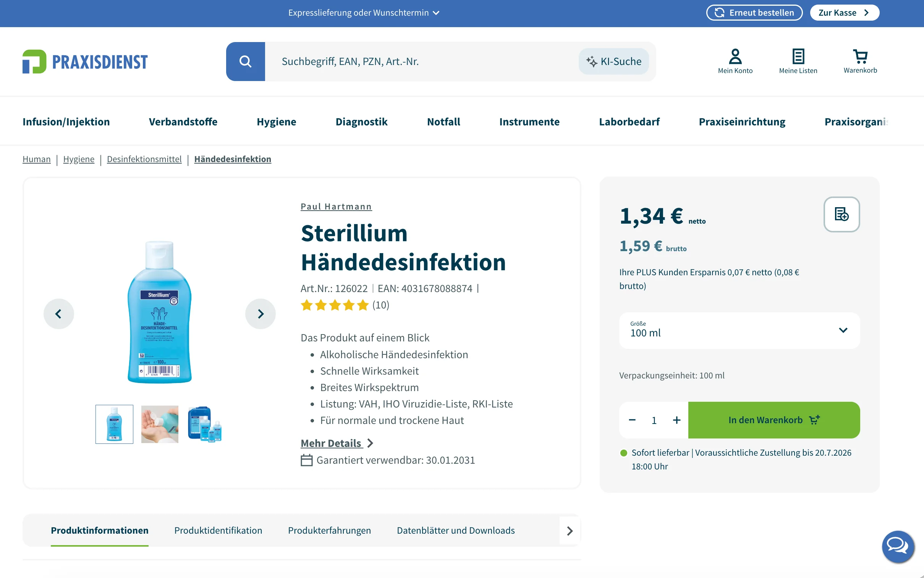This screenshot has width=924, height=578.
Task: Click the (10) review count
Action: 381,305
